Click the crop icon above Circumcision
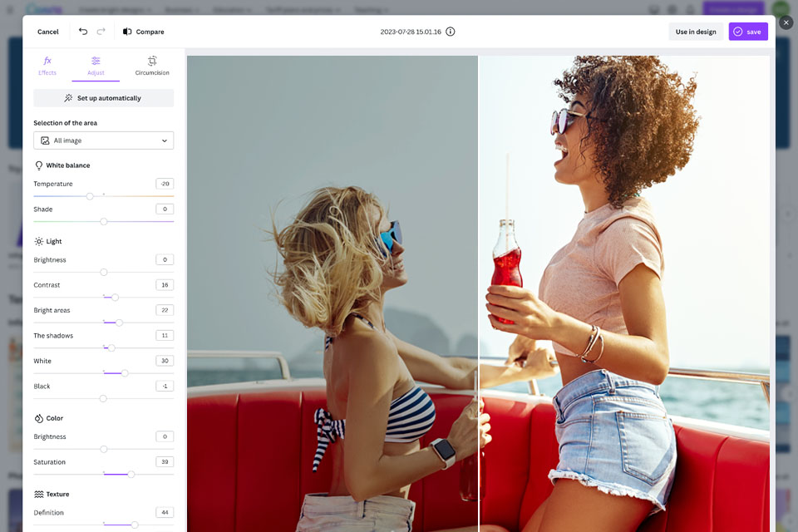 [x=152, y=61]
